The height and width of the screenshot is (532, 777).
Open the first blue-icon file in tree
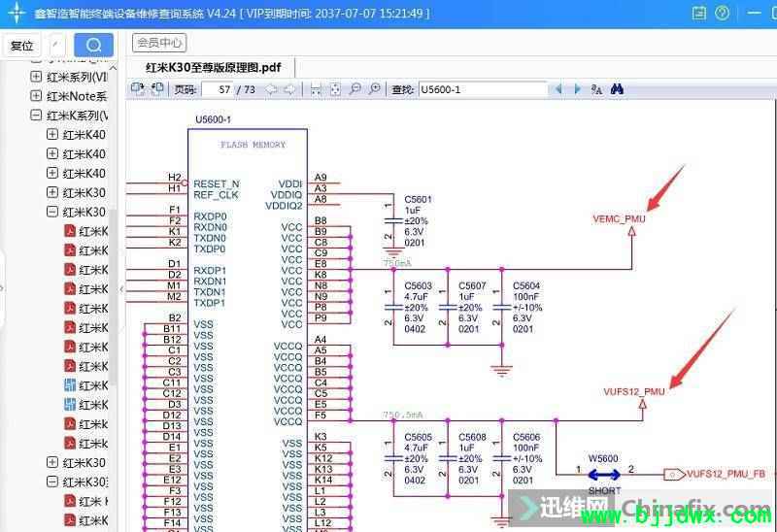tap(70, 385)
